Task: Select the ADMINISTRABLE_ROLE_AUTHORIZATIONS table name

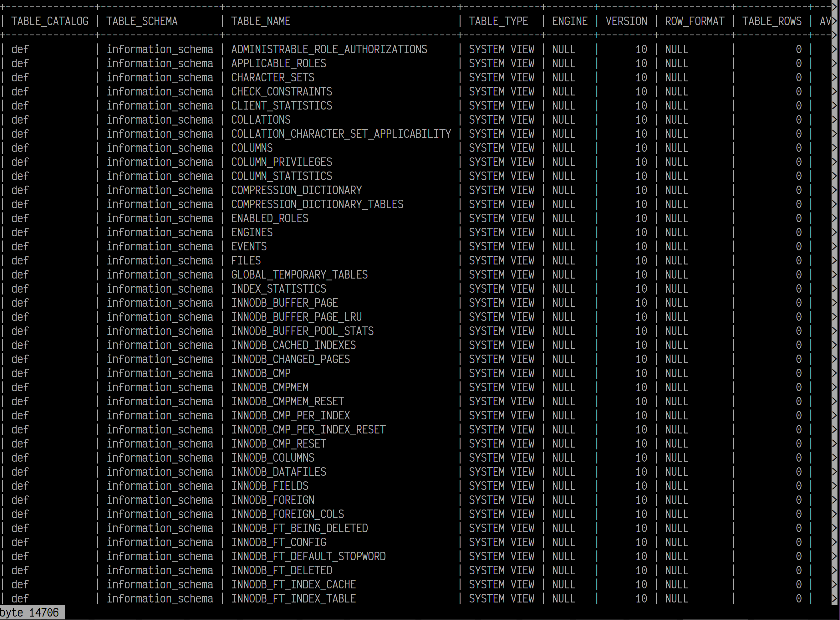Action: (329, 49)
